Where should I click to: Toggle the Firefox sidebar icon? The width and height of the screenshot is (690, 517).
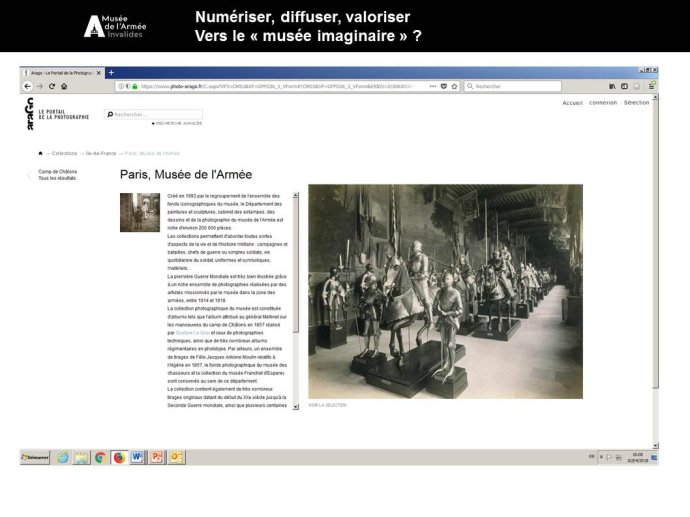(x=624, y=86)
